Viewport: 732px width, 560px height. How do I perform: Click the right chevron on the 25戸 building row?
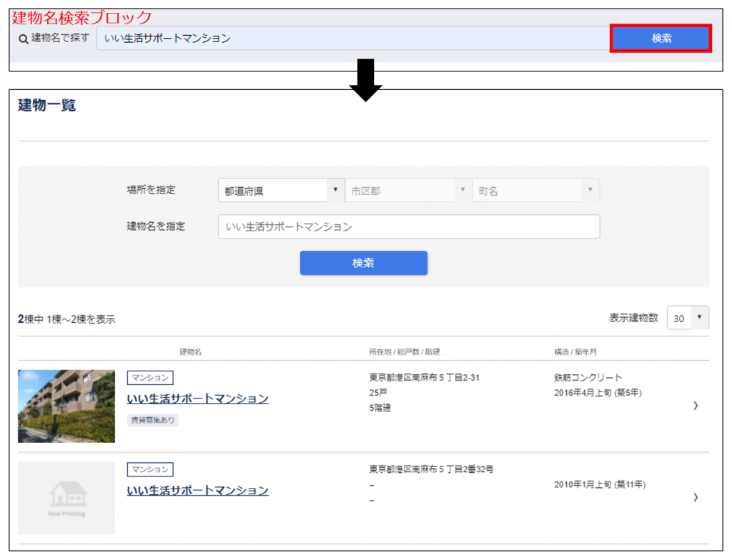(696, 406)
